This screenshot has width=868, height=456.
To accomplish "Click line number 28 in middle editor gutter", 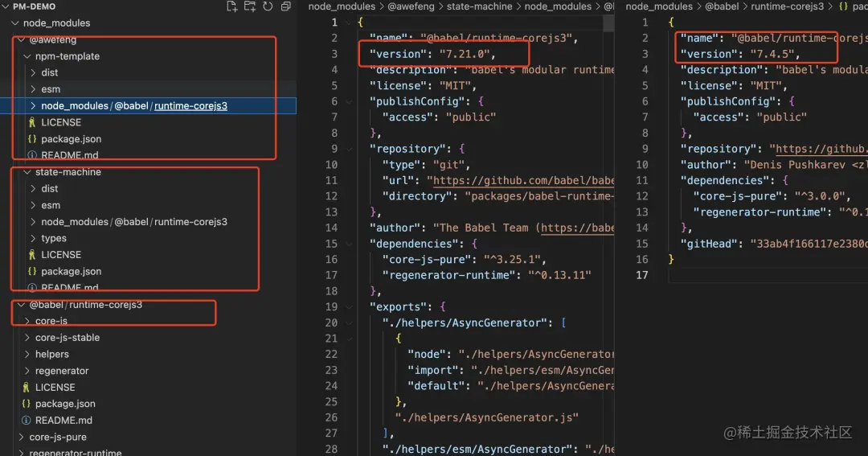I will click(x=331, y=450).
